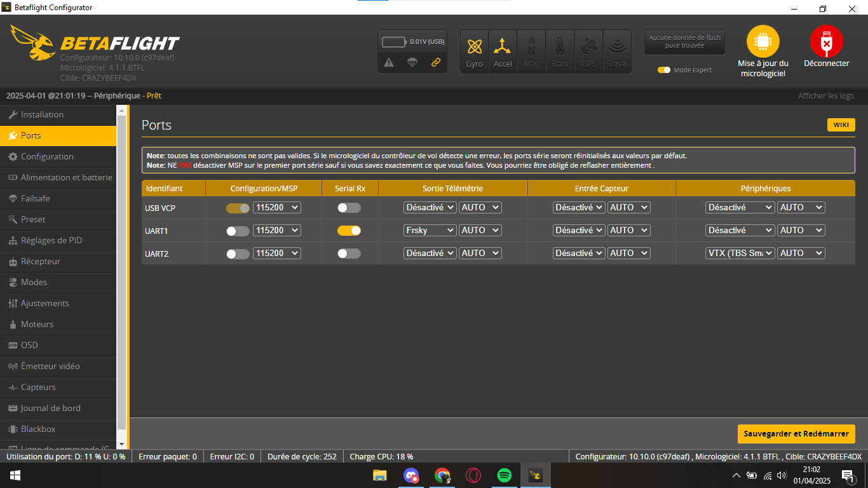The height and width of the screenshot is (488, 868).
Task: Expand USB VCP baud rate 115200 dropdown
Action: click(x=276, y=208)
